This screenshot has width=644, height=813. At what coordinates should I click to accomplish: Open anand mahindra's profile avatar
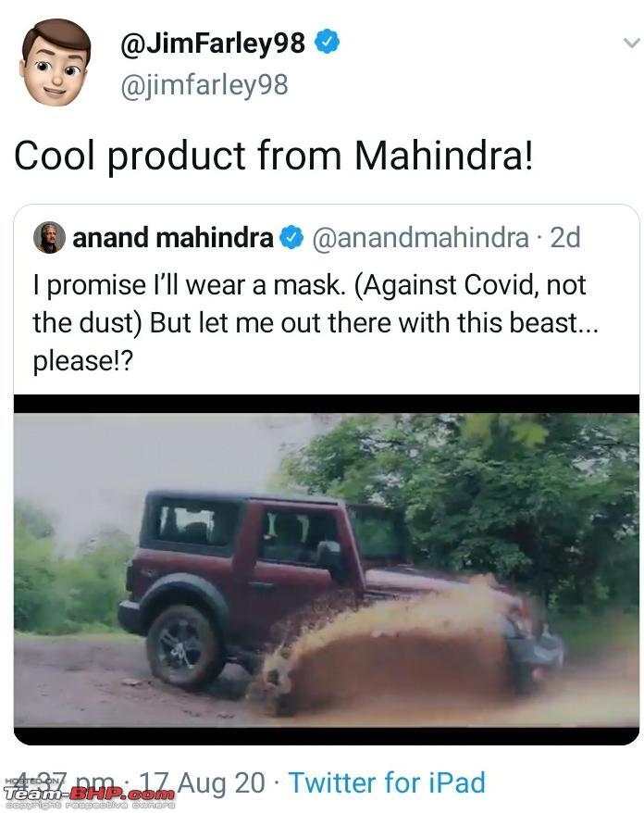click(x=49, y=237)
